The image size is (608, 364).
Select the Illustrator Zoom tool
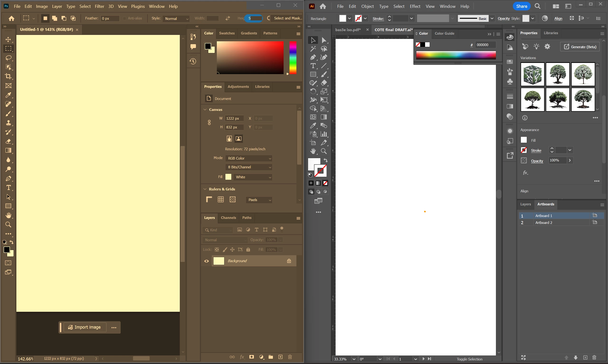point(324,151)
